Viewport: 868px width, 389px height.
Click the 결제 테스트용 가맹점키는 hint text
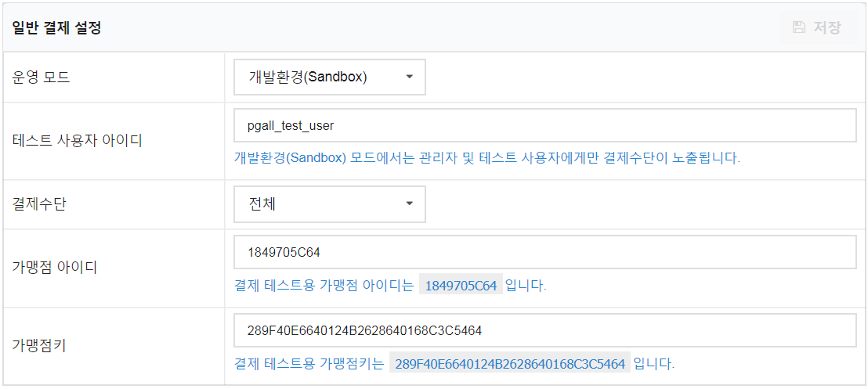pyautogui.click(x=309, y=364)
